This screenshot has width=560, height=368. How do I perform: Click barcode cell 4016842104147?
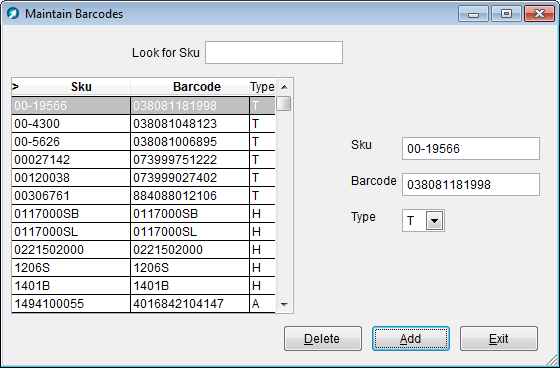[x=190, y=304]
